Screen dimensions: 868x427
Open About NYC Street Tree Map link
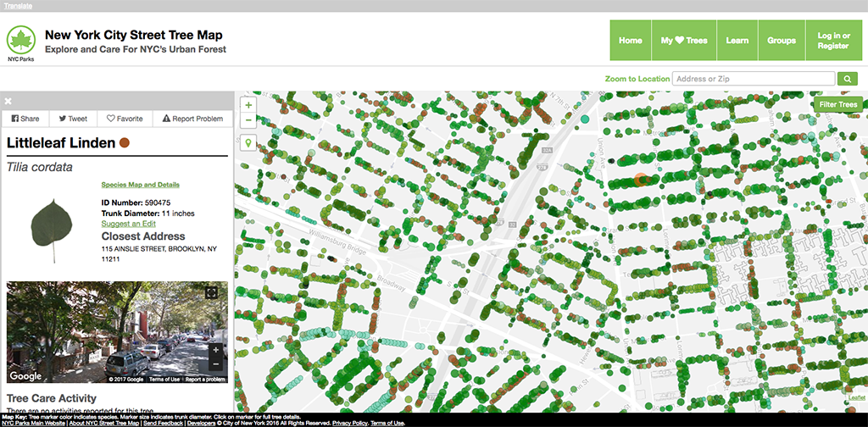tap(103, 423)
